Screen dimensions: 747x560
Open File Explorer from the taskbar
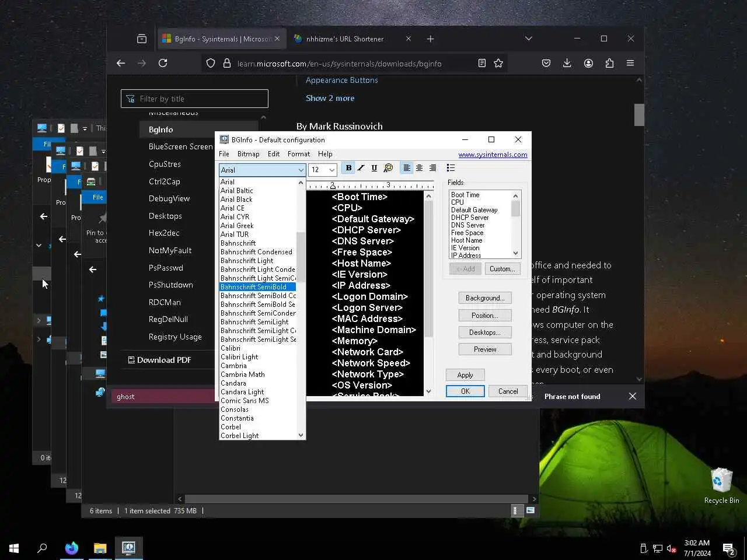pos(100,548)
